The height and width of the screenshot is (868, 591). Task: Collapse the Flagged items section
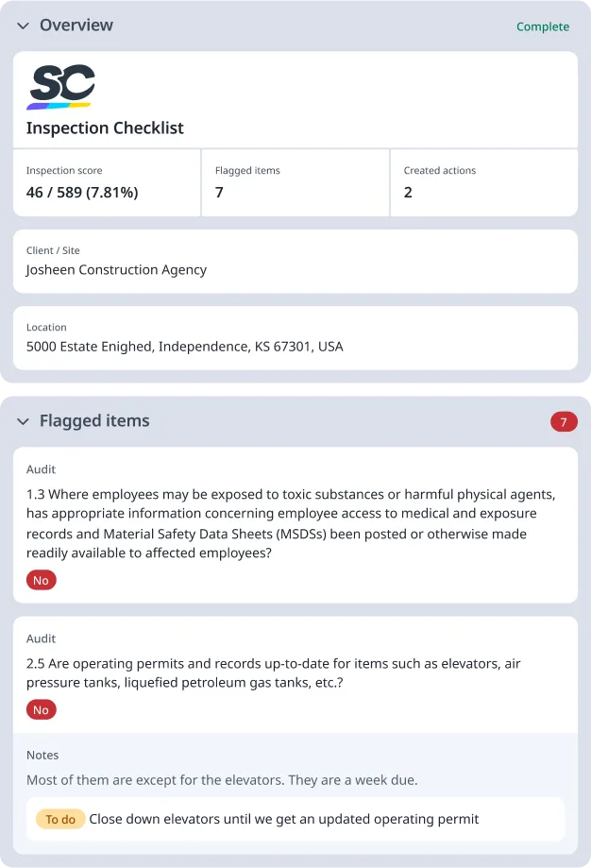click(x=23, y=421)
